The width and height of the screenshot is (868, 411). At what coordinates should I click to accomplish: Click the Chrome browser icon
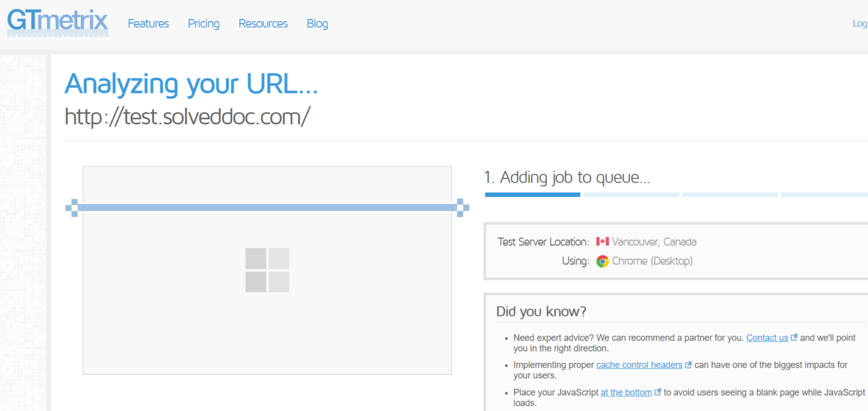click(602, 262)
